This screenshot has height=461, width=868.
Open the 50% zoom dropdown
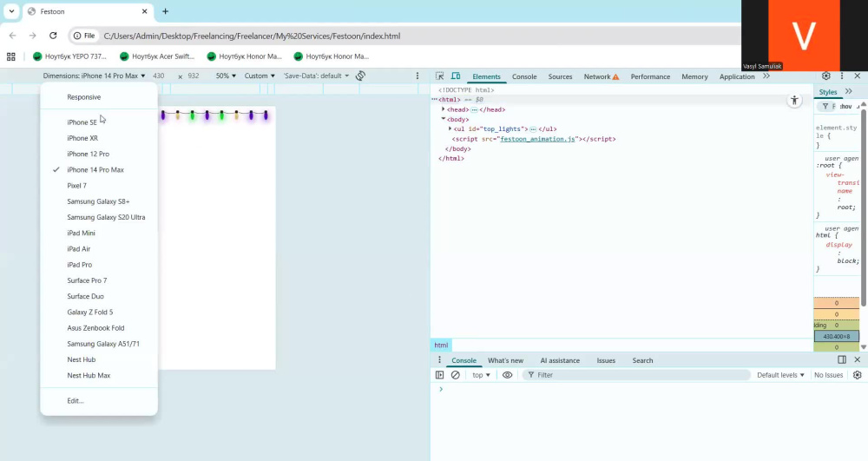tap(226, 76)
